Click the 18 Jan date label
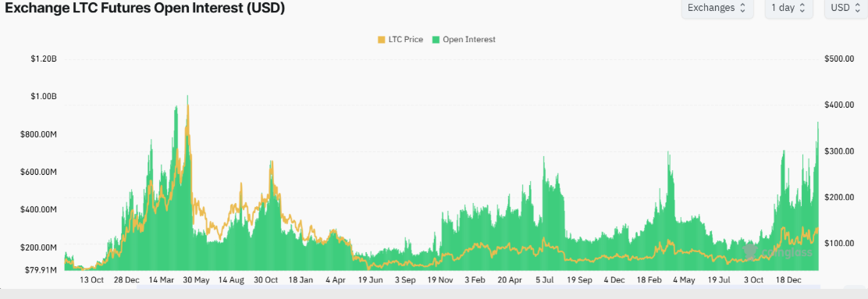868x299 pixels. (301, 280)
